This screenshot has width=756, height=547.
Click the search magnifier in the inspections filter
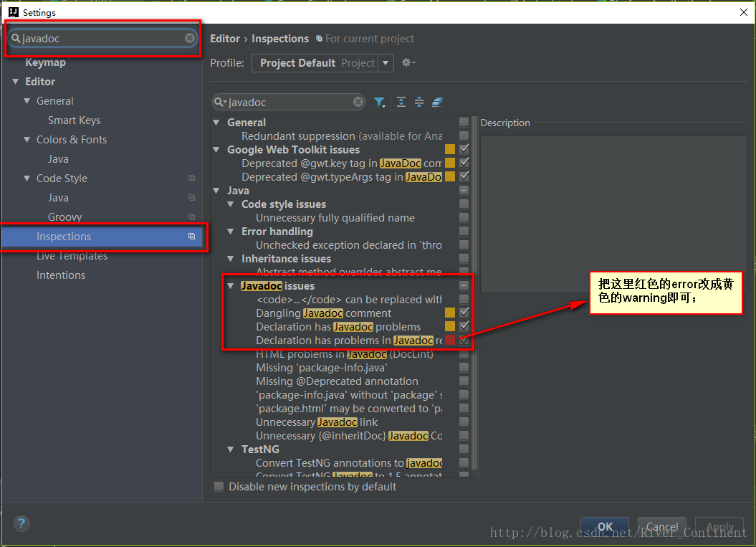(x=220, y=102)
